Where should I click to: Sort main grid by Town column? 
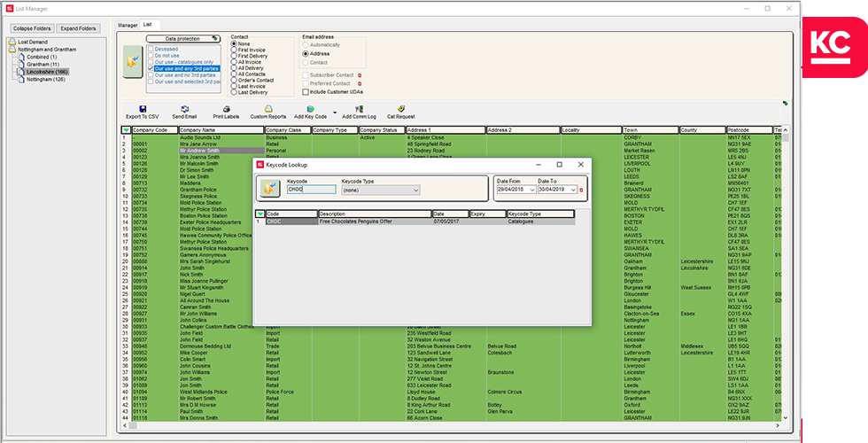click(x=651, y=130)
